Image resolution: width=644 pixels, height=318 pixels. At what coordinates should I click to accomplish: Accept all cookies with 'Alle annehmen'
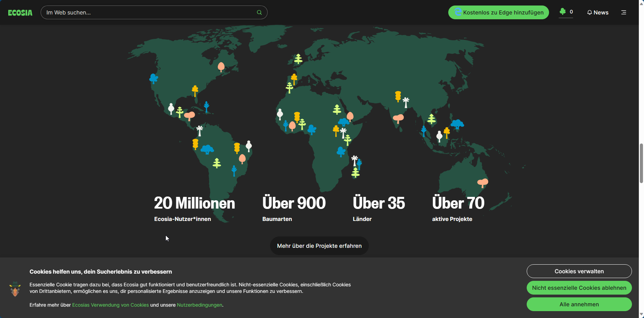click(579, 304)
